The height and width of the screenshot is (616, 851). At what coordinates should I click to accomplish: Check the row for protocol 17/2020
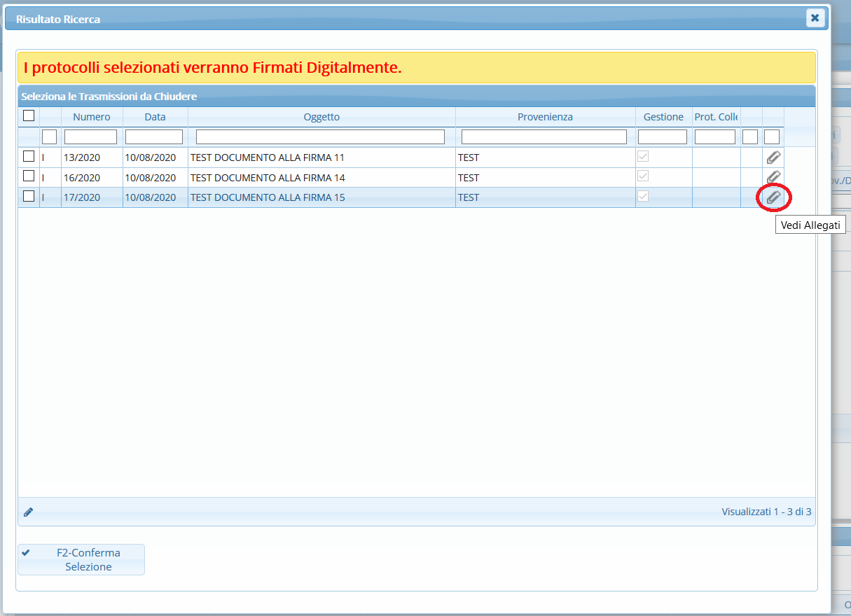click(29, 196)
